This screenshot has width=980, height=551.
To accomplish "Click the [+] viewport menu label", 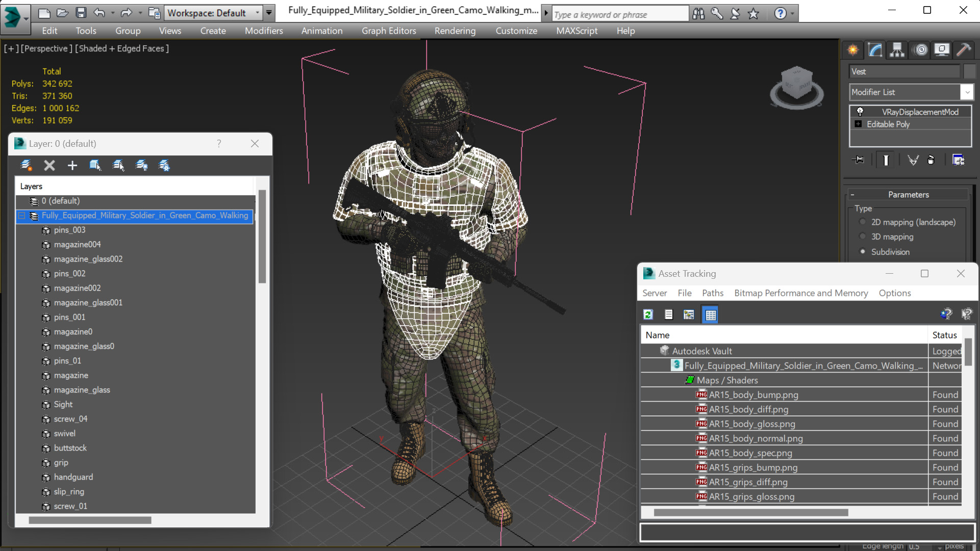I will pyautogui.click(x=11, y=48).
